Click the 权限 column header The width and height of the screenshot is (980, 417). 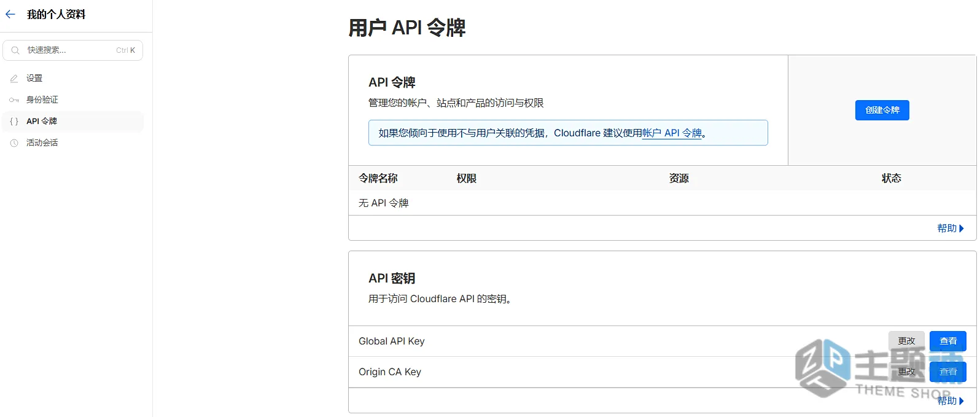(467, 178)
